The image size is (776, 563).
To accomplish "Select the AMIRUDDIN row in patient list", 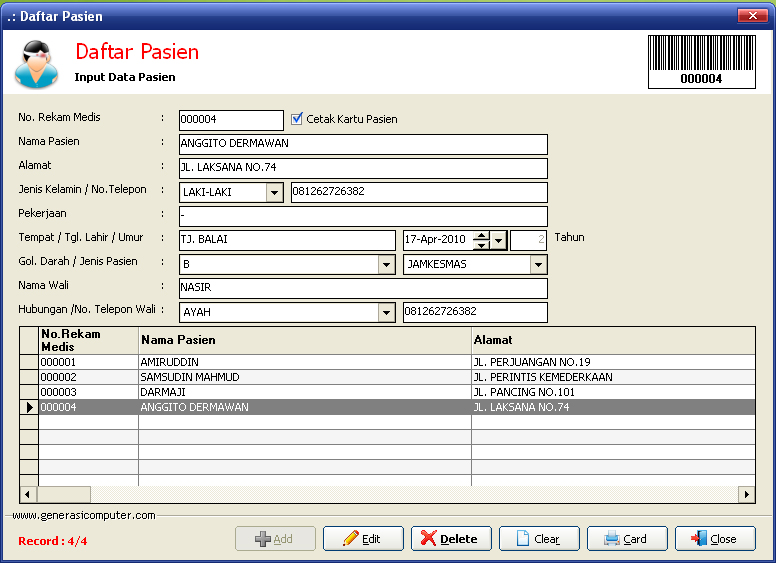I will coord(304,362).
